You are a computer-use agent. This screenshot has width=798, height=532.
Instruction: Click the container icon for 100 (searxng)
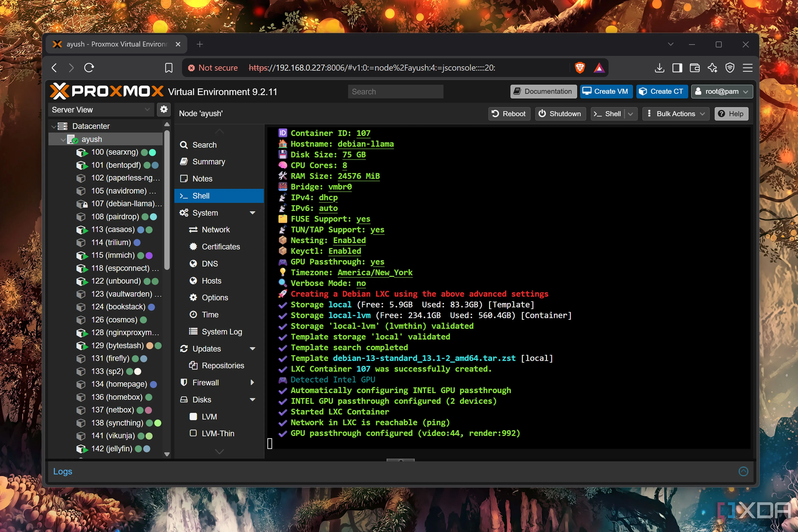pos(82,152)
